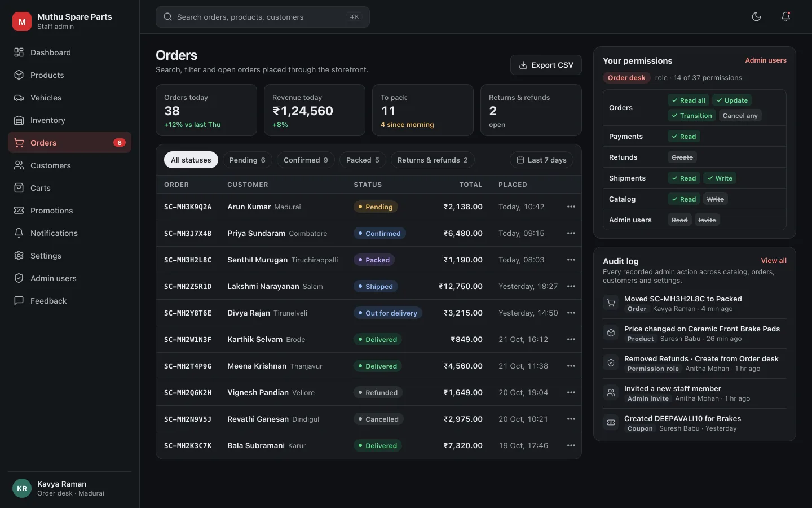Sort by the TOTAL column header
This screenshot has height=508, width=812.
tap(471, 185)
